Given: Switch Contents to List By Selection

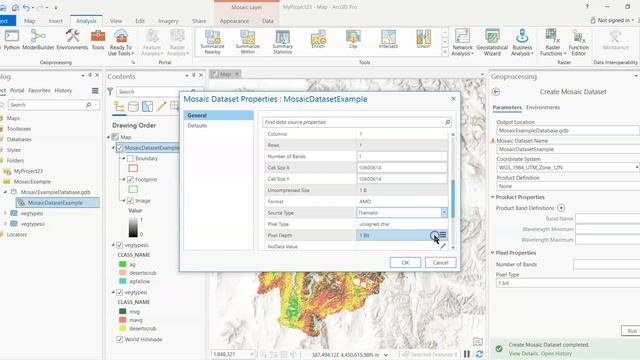Looking at the screenshot, I should point(147,107).
